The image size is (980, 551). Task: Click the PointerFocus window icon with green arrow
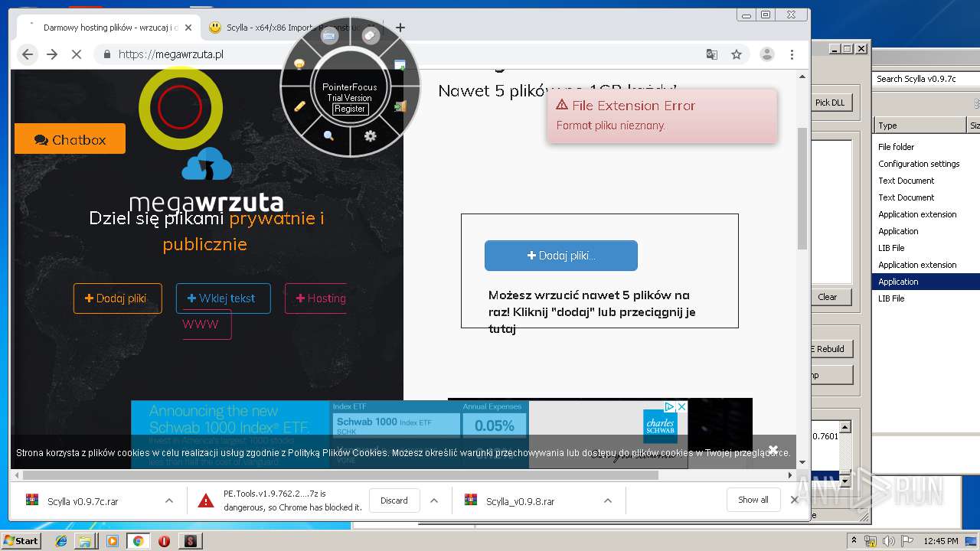point(400,65)
